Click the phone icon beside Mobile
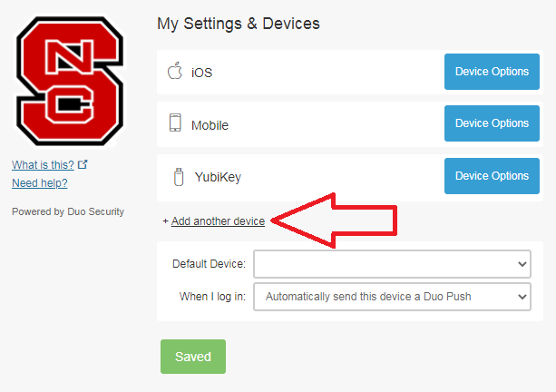 coord(175,123)
